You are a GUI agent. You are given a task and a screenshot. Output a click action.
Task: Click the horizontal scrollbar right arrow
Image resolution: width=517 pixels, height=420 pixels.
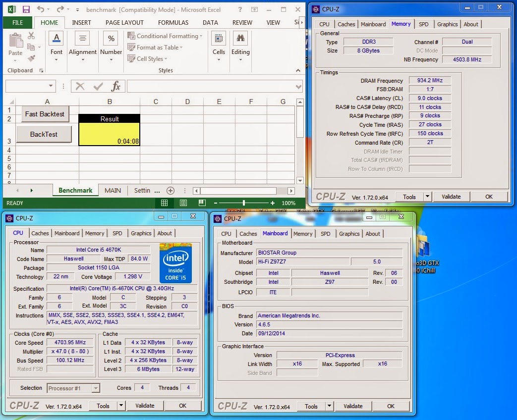click(x=291, y=191)
